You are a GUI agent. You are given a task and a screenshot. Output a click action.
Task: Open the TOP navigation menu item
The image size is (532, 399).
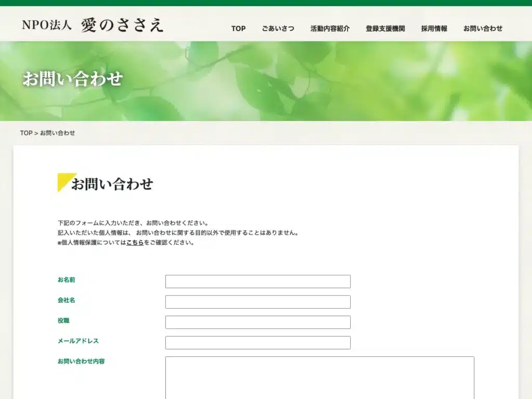tap(238, 29)
